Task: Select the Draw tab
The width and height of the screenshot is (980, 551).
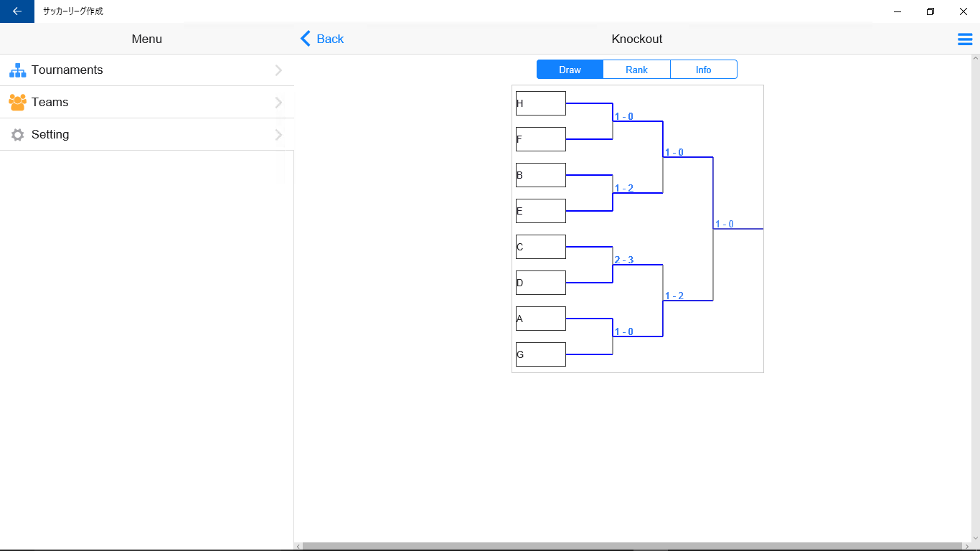Action: (x=570, y=70)
